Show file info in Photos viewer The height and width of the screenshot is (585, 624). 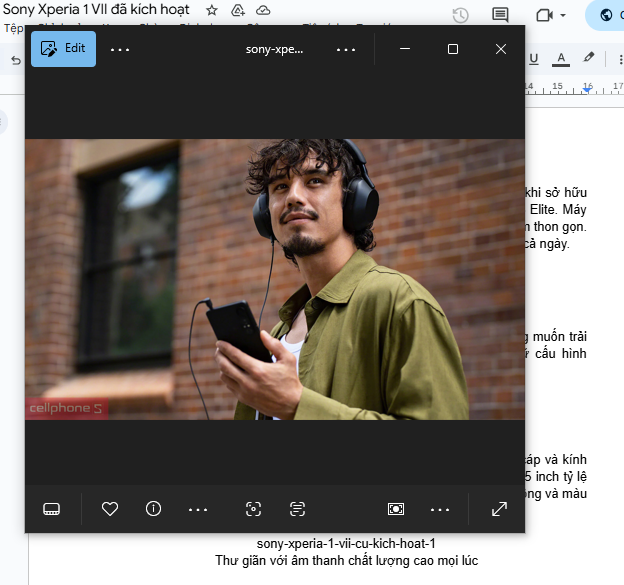click(153, 509)
